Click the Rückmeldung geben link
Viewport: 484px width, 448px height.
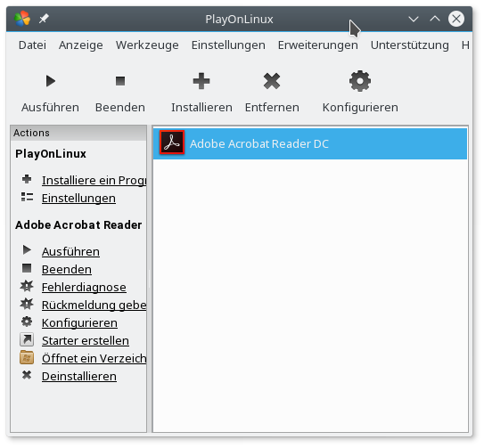94,305
